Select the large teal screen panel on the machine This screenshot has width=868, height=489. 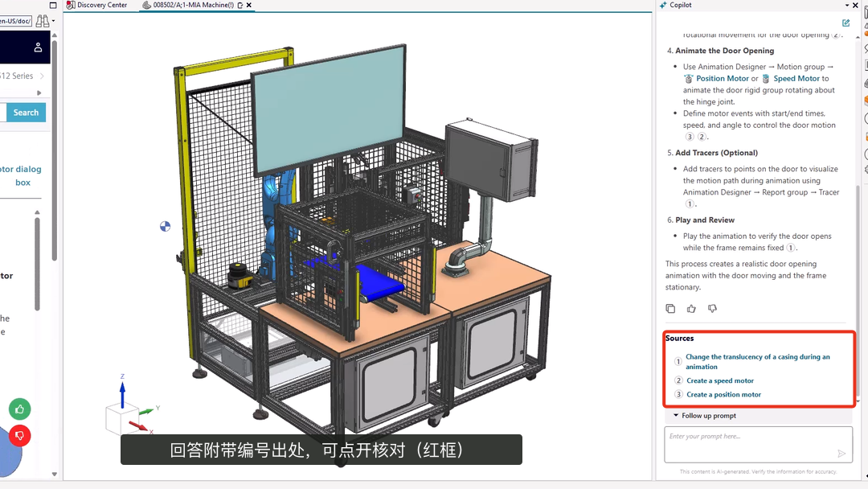click(x=329, y=109)
